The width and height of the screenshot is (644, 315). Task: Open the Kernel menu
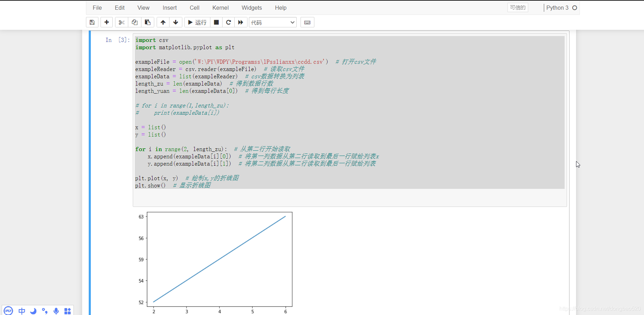point(220,8)
